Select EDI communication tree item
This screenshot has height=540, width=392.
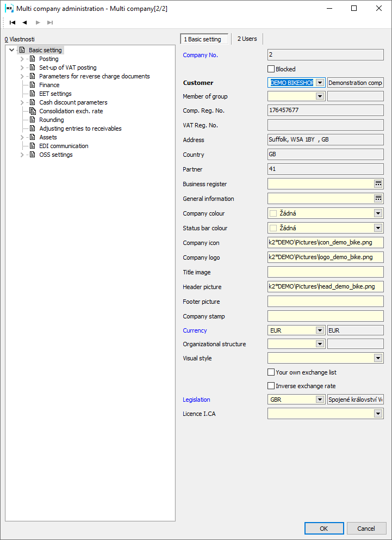tap(64, 146)
